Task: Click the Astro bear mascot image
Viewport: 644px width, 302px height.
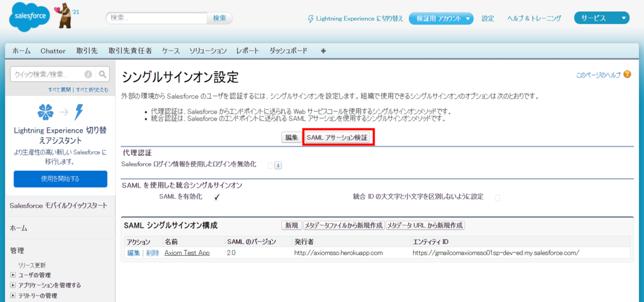Action: (65, 16)
